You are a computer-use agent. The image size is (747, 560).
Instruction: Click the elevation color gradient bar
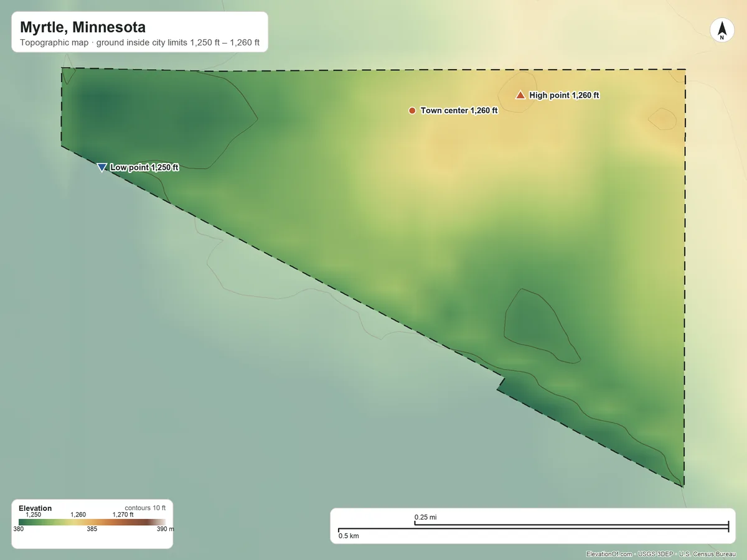click(x=92, y=522)
